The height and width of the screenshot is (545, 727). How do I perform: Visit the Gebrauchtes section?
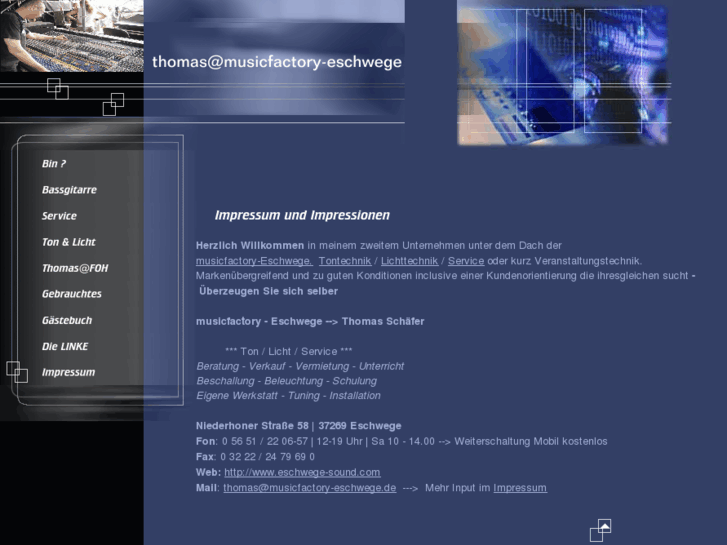click(x=71, y=294)
